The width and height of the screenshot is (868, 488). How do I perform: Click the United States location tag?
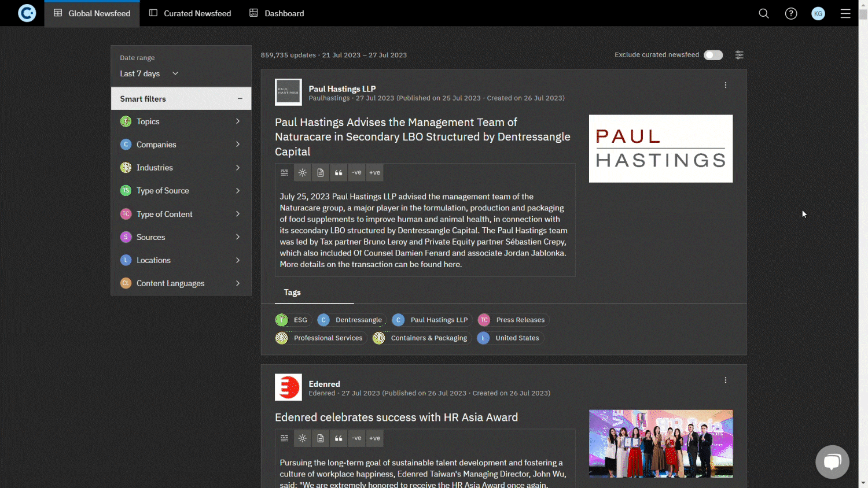[510, 338]
